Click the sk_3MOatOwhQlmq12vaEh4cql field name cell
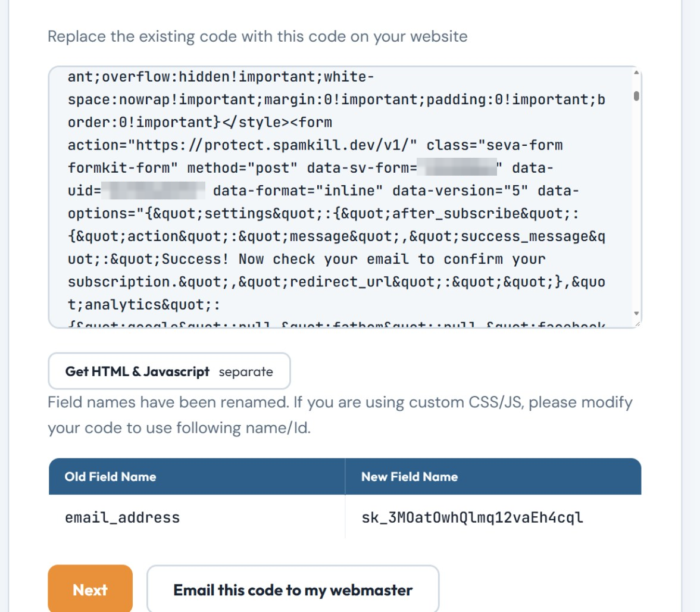The height and width of the screenshot is (612, 700). click(493, 517)
